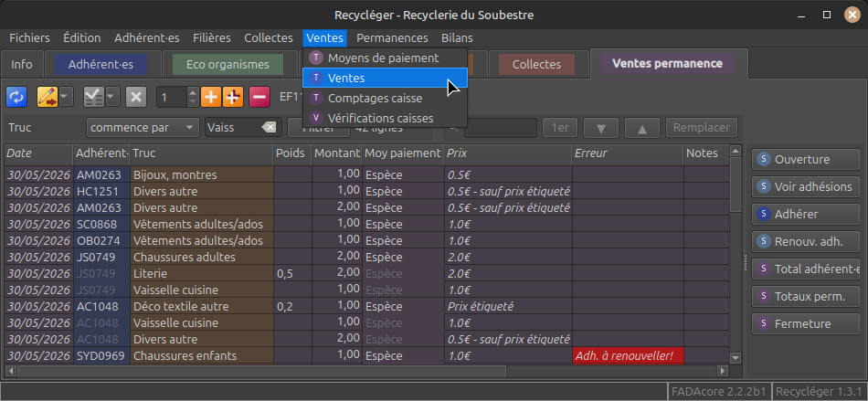868x401 pixels.
Task: Click the first orange plus add-row icon
Action: (x=211, y=98)
